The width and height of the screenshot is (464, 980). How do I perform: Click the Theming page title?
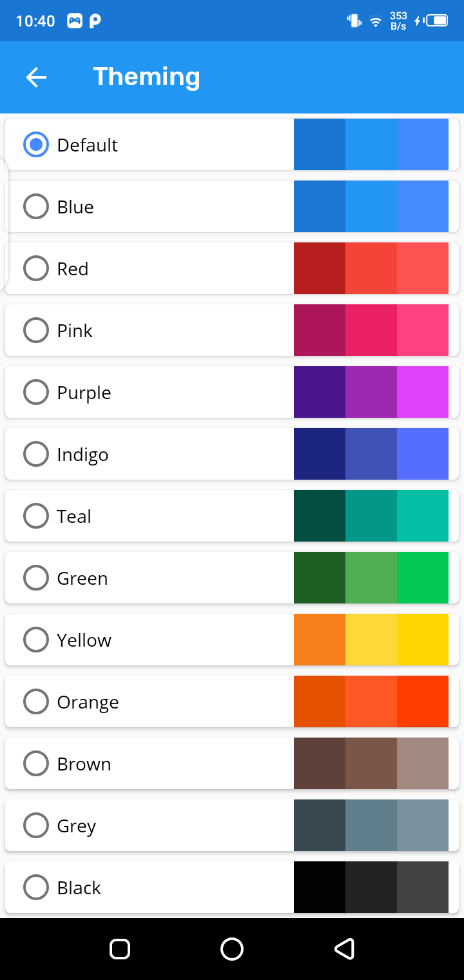(x=146, y=77)
